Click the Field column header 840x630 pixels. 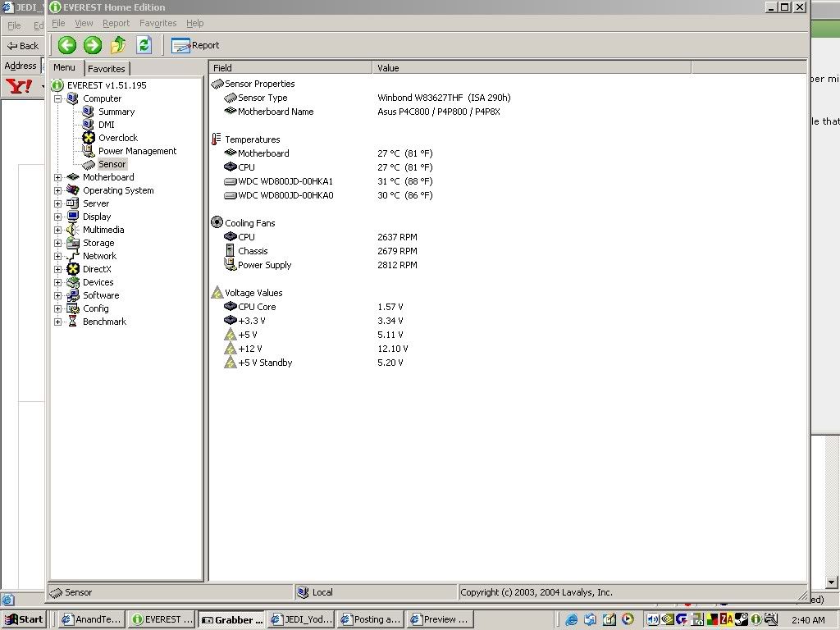pos(290,67)
